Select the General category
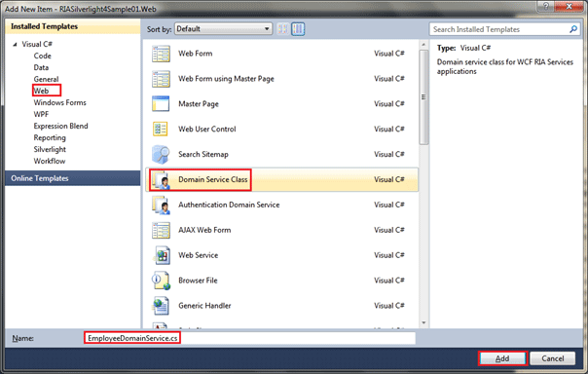The height and width of the screenshot is (374, 588). coord(46,79)
